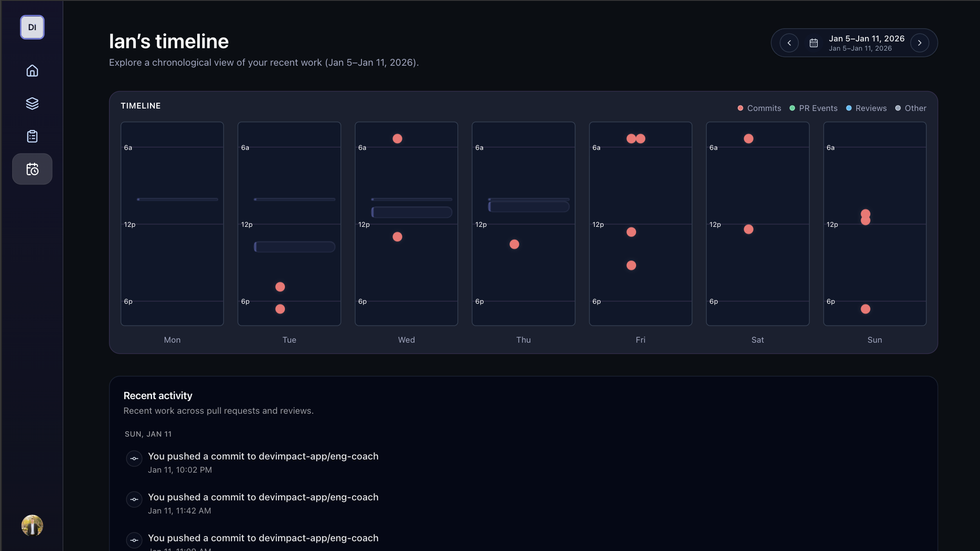This screenshot has height=551, width=980.
Task: Go to next week with right chevron
Action: pos(920,43)
